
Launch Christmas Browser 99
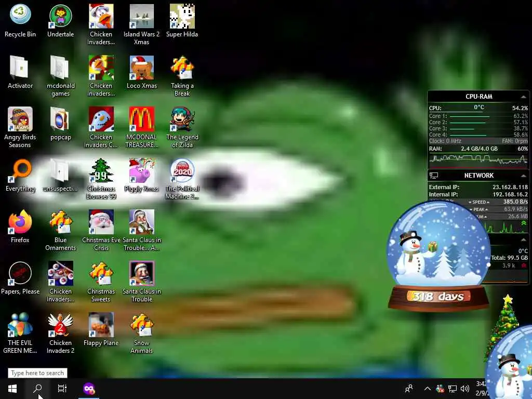point(101,179)
